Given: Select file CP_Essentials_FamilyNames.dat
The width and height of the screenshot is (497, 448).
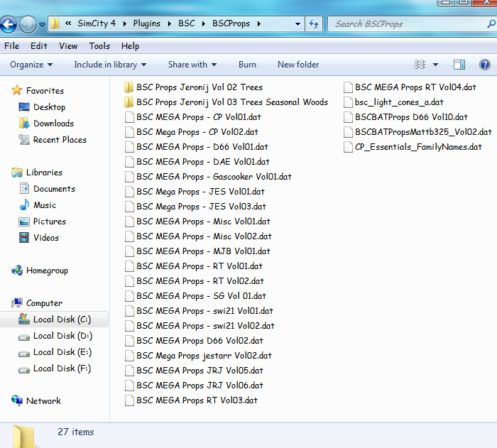Looking at the screenshot, I should click(418, 147).
